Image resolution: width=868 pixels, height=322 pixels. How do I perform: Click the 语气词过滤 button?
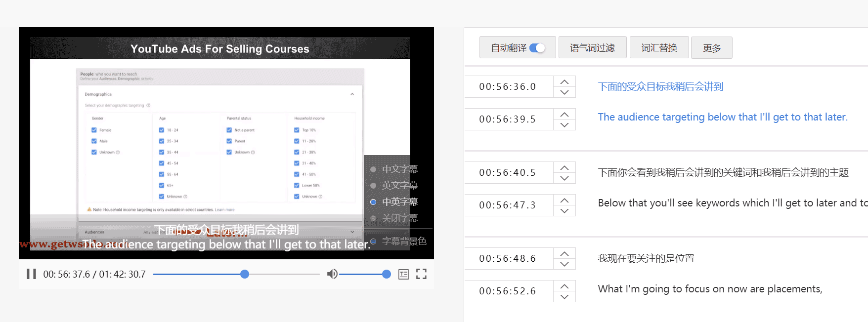[592, 48]
